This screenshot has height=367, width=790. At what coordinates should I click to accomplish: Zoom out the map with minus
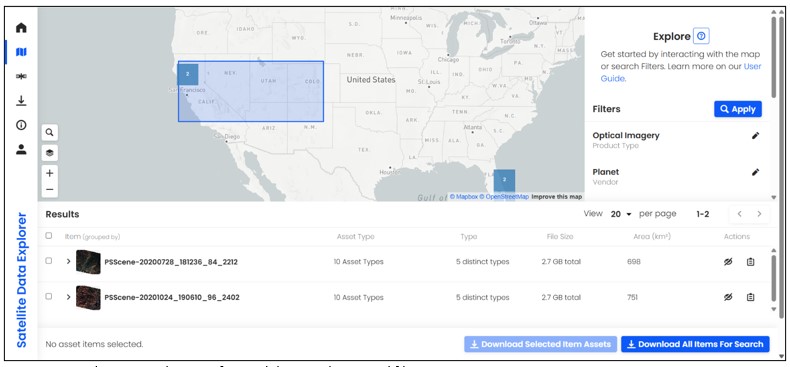(49, 190)
